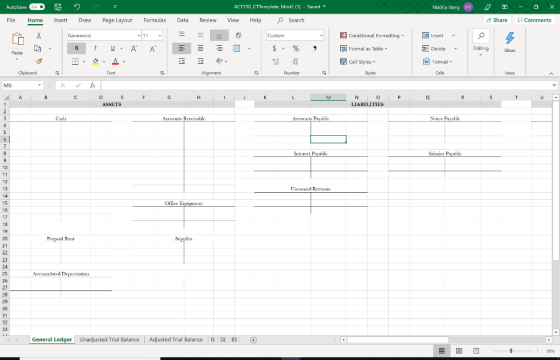The height and width of the screenshot is (360, 560).
Task: Toggle Align Left button
Action: pyautogui.click(x=181, y=48)
